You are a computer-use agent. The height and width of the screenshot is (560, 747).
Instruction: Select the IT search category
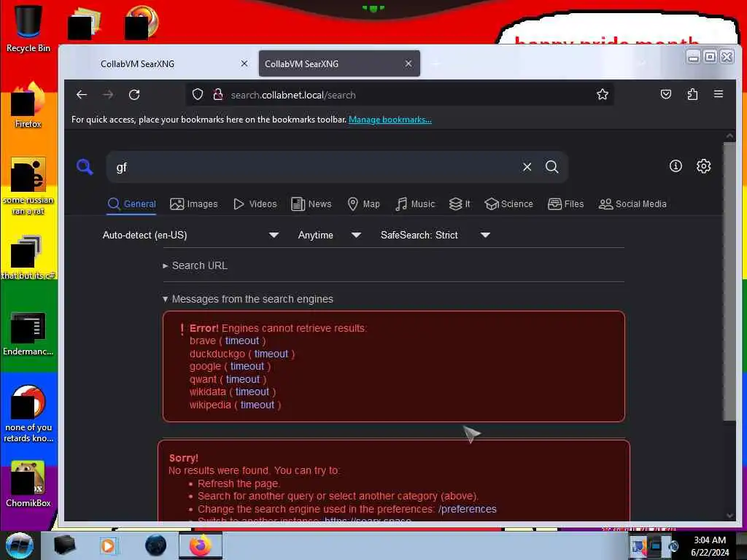tap(460, 204)
